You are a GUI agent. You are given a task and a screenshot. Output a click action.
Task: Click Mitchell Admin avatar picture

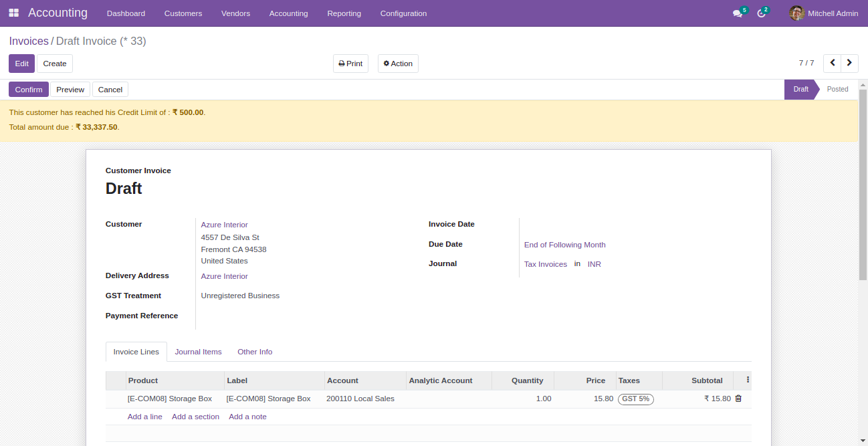click(x=796, y=13)
